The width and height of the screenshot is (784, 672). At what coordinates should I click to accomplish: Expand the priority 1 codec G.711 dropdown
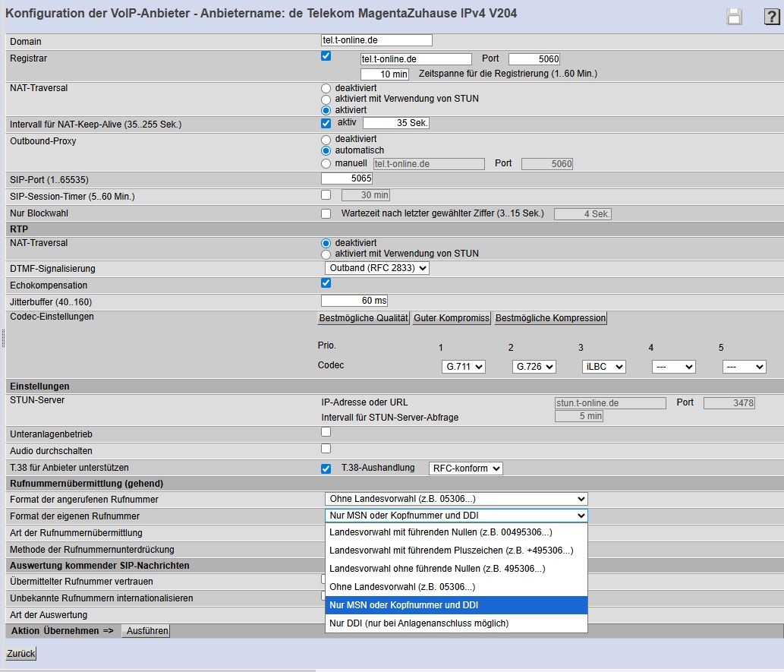[463, 367]
